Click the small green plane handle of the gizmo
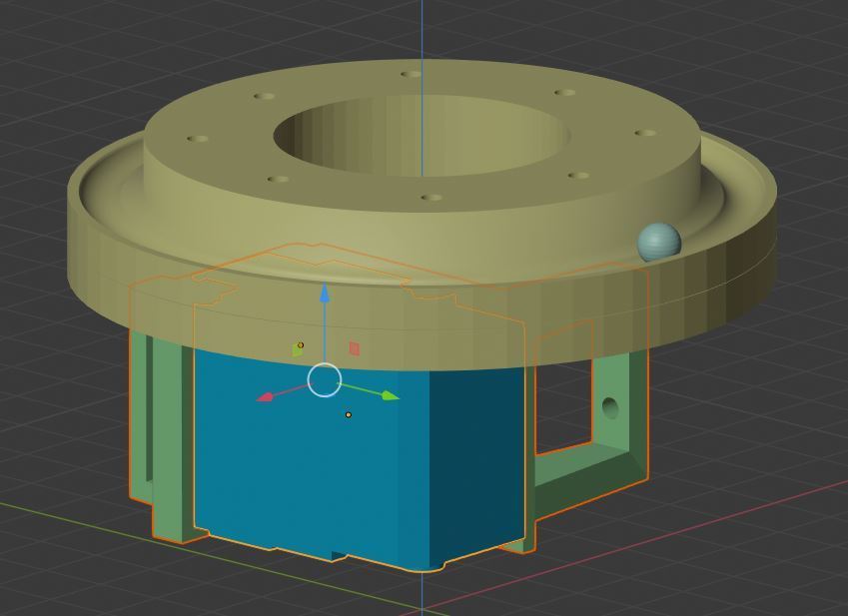The height and width of the screenshot is (616, 848). pyautogui.click(x=297, y=350)
